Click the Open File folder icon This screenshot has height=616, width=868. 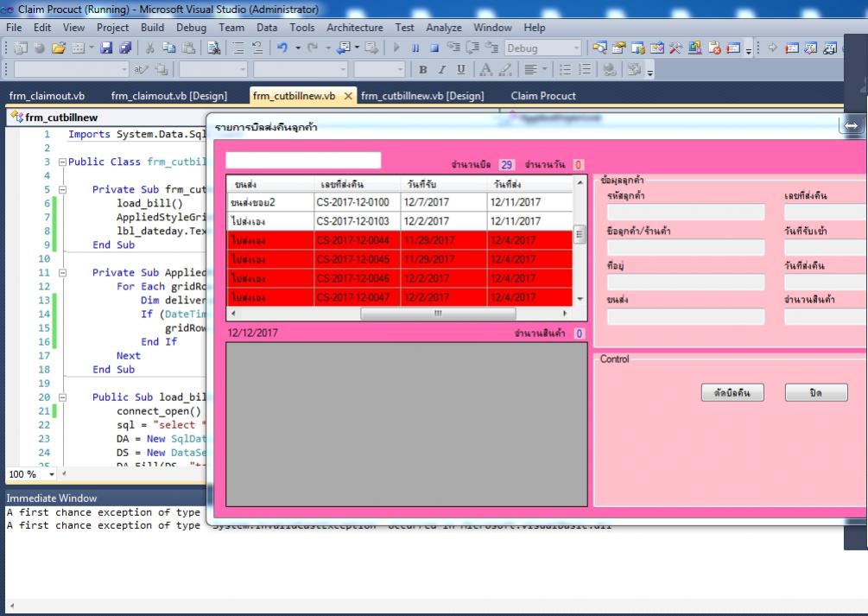(58, 48)
